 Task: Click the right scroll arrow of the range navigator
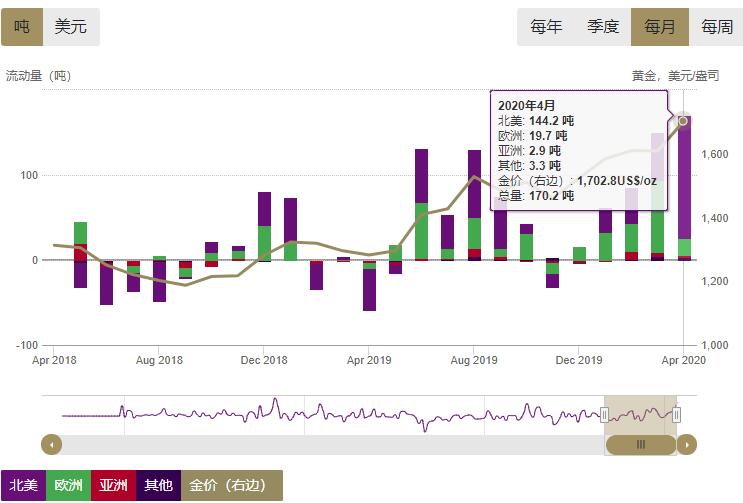687,445
